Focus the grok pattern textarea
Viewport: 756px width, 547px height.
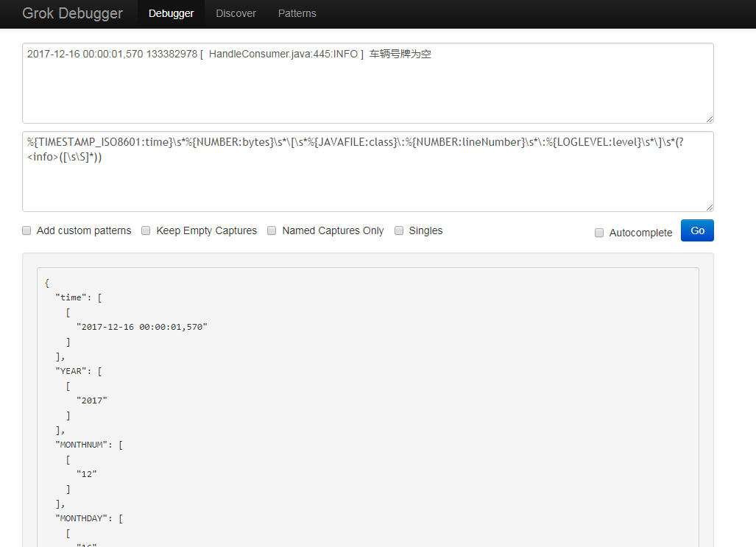[x=368, y=172]
